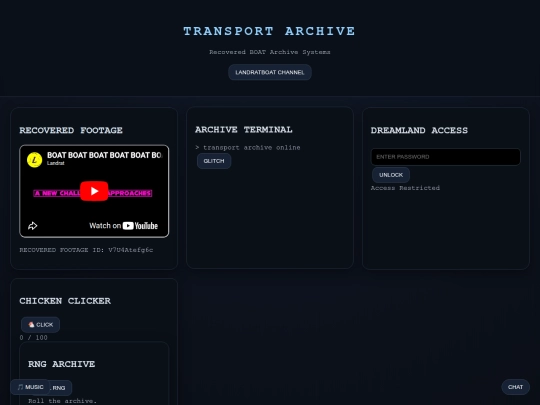
Task: Click the 'Access Restricted' status text
Action: (x=405, y=188)
